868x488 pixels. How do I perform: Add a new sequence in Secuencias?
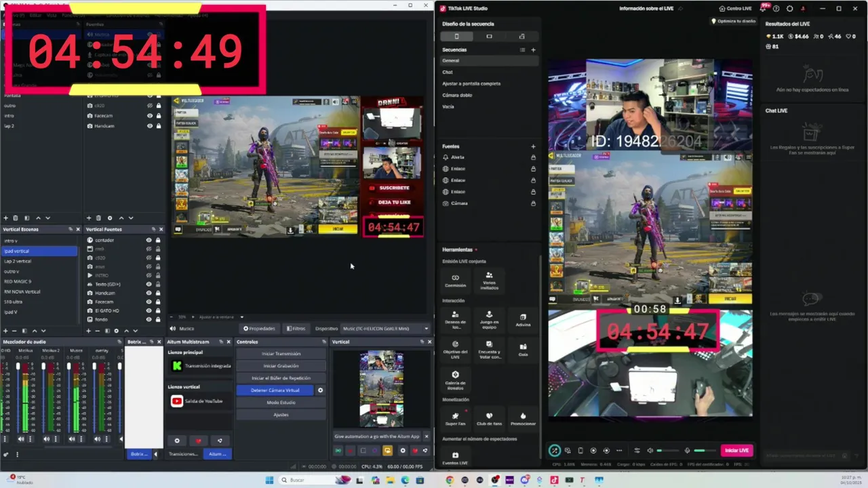pyautogui.click(x=533, y=49)
